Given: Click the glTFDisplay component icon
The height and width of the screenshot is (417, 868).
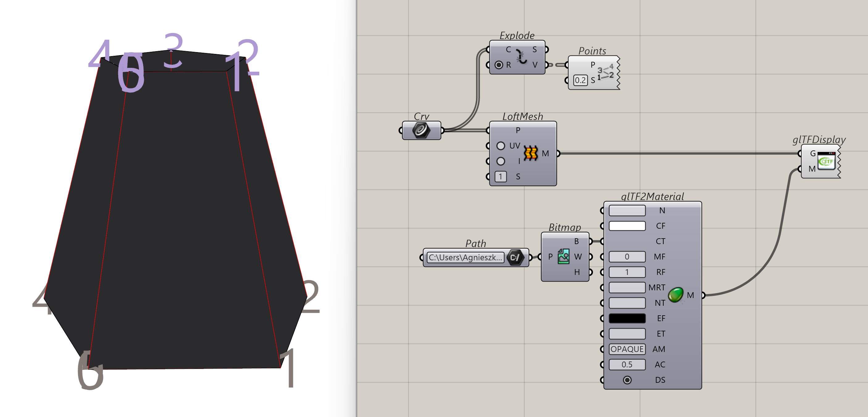Looking at the screenshot, I should [x=826, y=161].
